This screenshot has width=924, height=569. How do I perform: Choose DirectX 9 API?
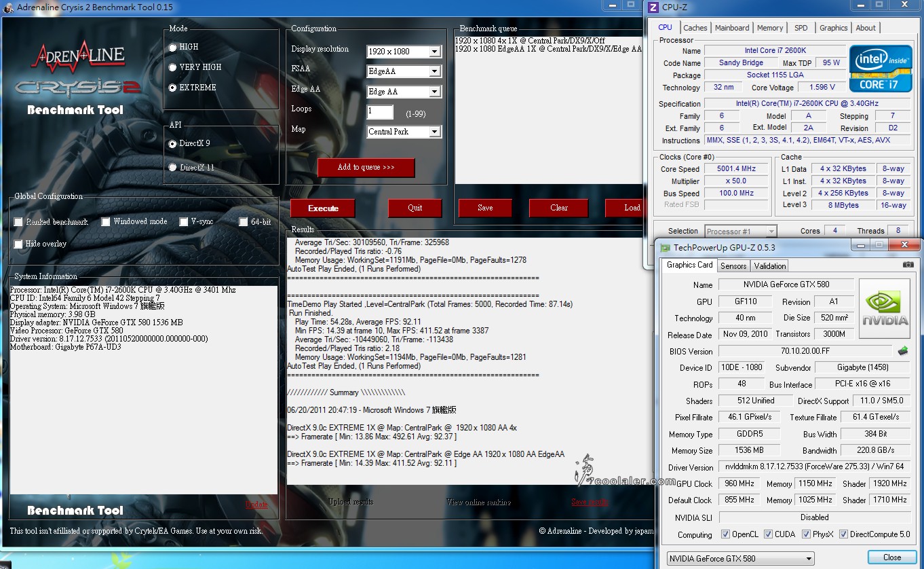(172, 144)
